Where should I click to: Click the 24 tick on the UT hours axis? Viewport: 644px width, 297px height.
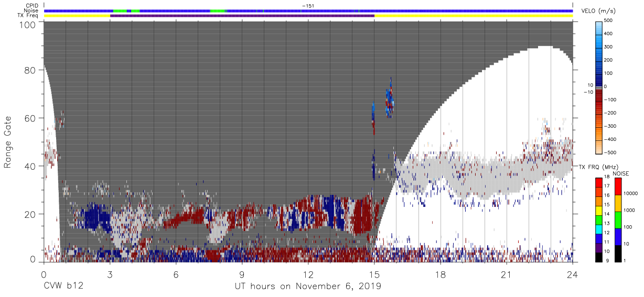point(572,274)
